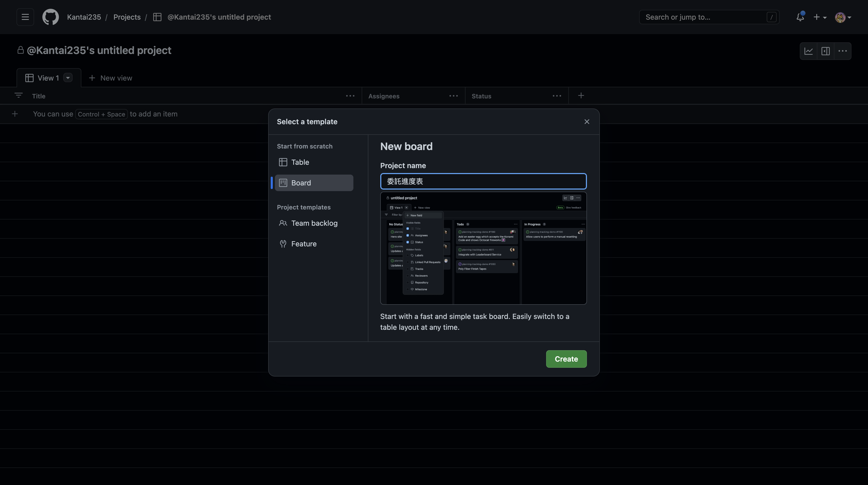Close the Select a template dialog

pyautogui.click(x=587, y=122)
